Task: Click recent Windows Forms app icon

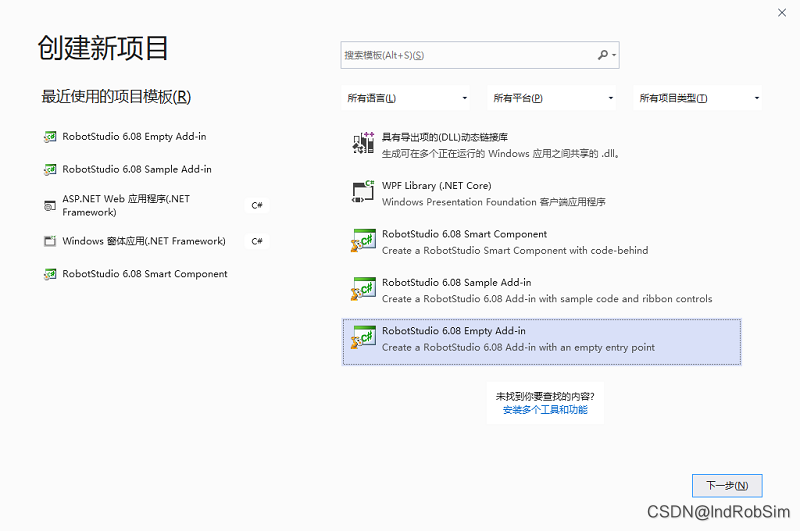Action: [49, 241]
